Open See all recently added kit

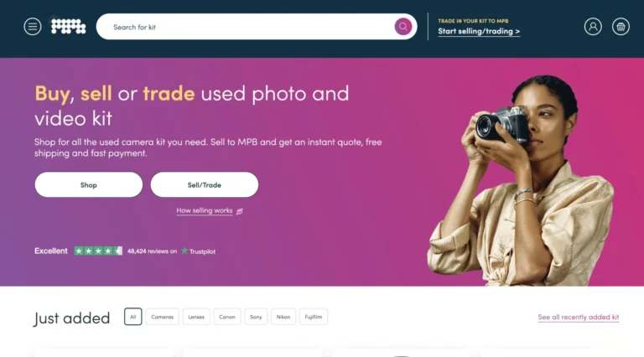(x=579, y=318)
